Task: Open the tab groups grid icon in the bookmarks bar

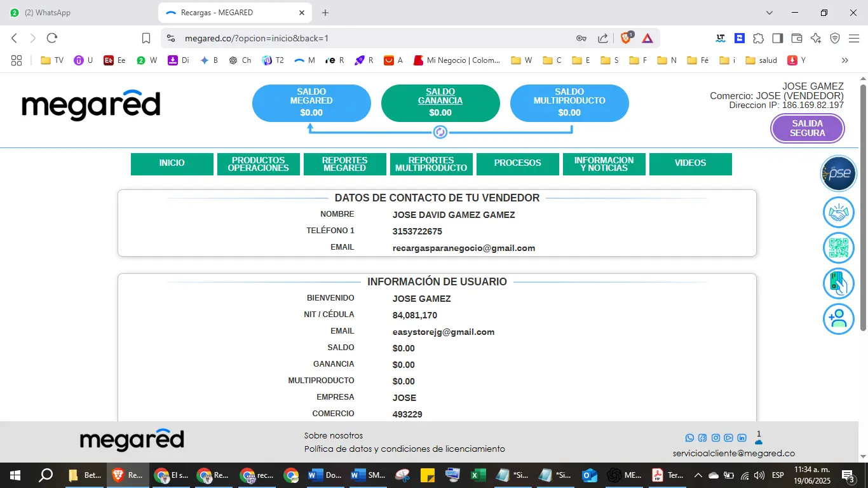Action: 17,60
